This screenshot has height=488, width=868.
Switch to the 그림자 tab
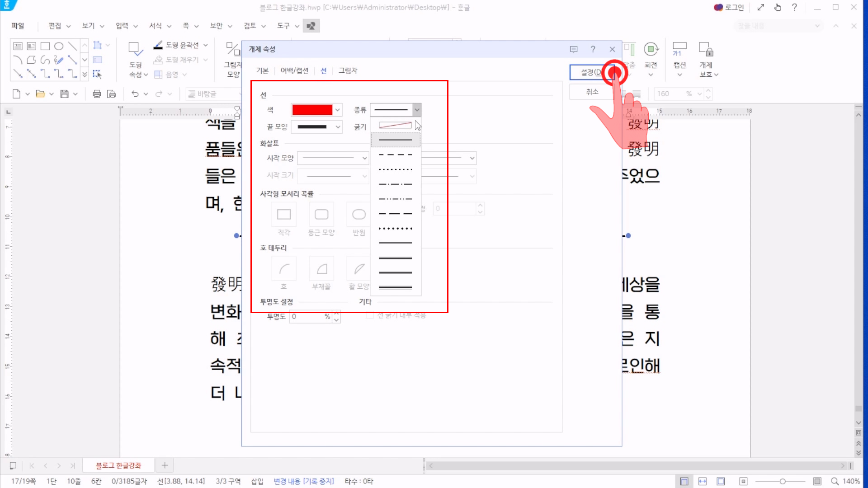[348, 70]
